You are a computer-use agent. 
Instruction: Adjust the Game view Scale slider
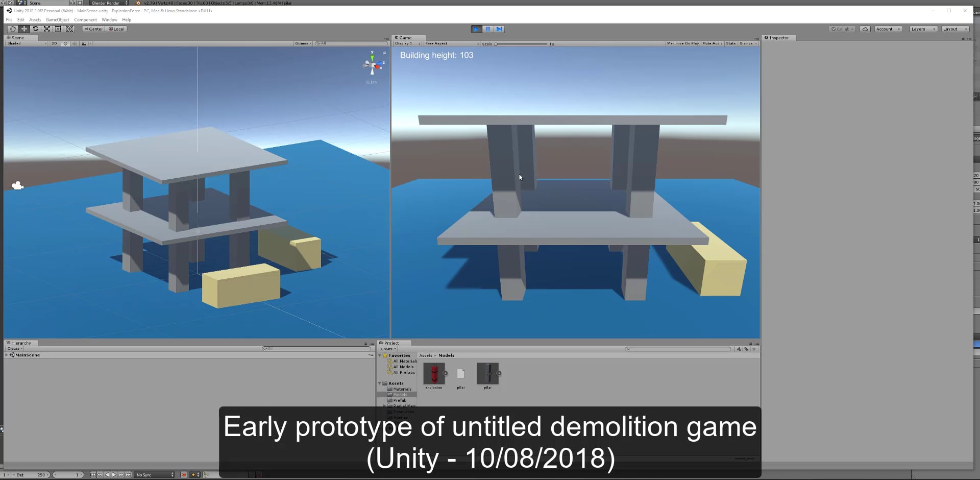(521, 44)
